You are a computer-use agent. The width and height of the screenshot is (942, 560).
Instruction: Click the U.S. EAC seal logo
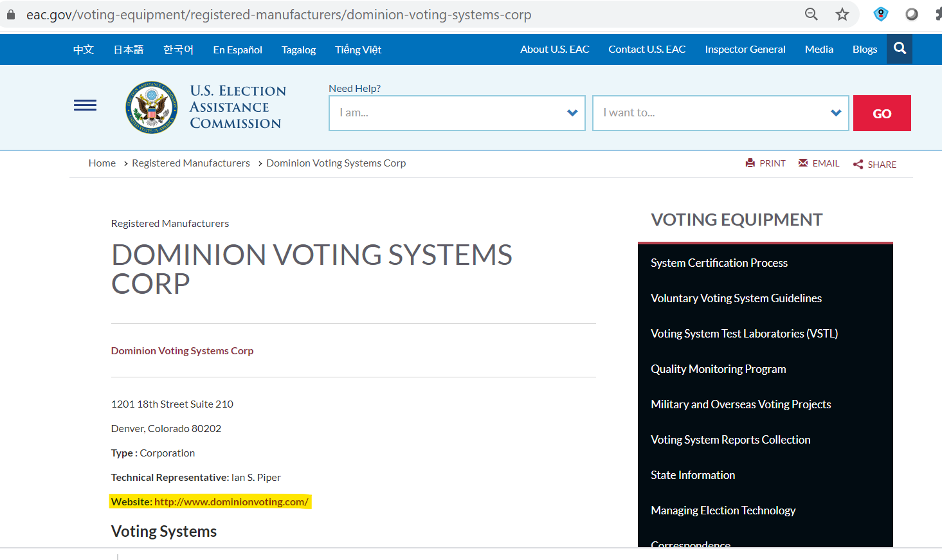coord(152,107)
